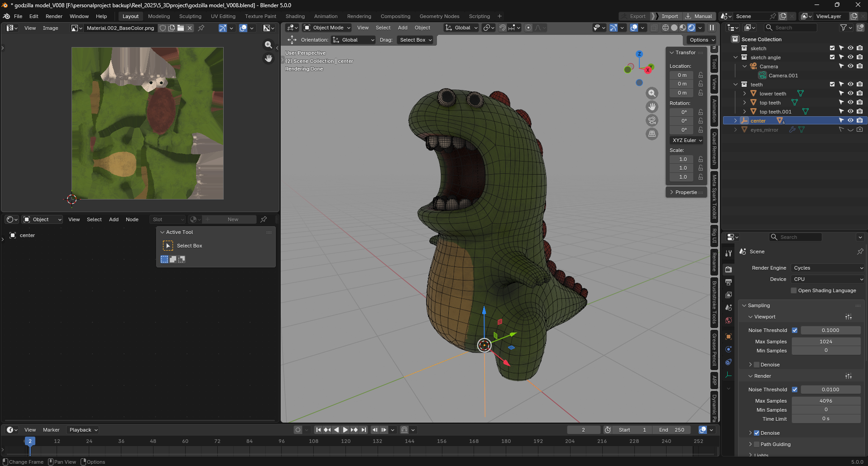The image size is (868, 466).
Task: Toggle the teeth collection exclude checkbox
Action: pyautogui.click(x=832, y=85)
